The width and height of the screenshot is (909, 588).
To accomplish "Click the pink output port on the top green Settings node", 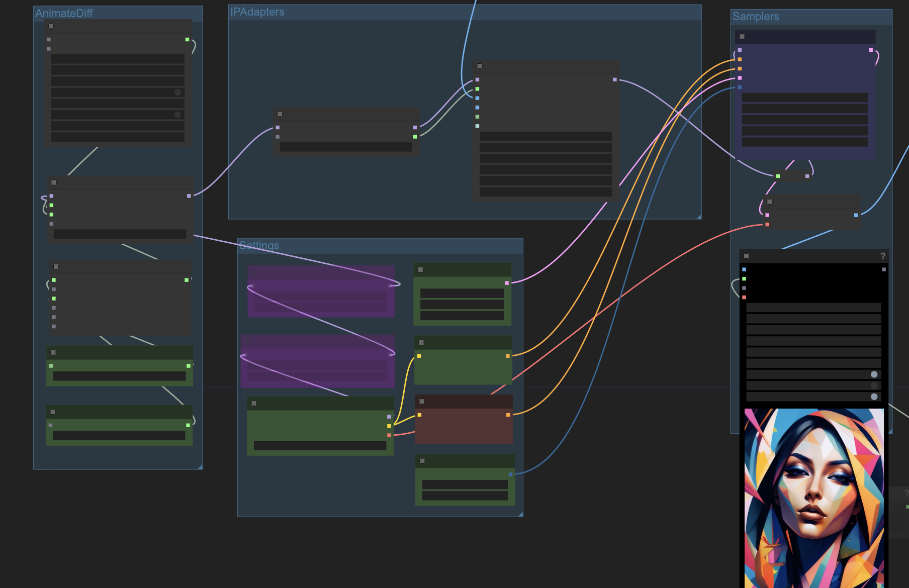I will tap(507, 283).
